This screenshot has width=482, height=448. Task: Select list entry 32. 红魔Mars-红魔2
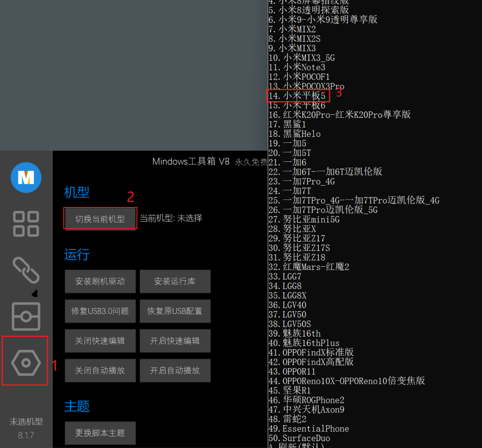[x=309, y=267]
